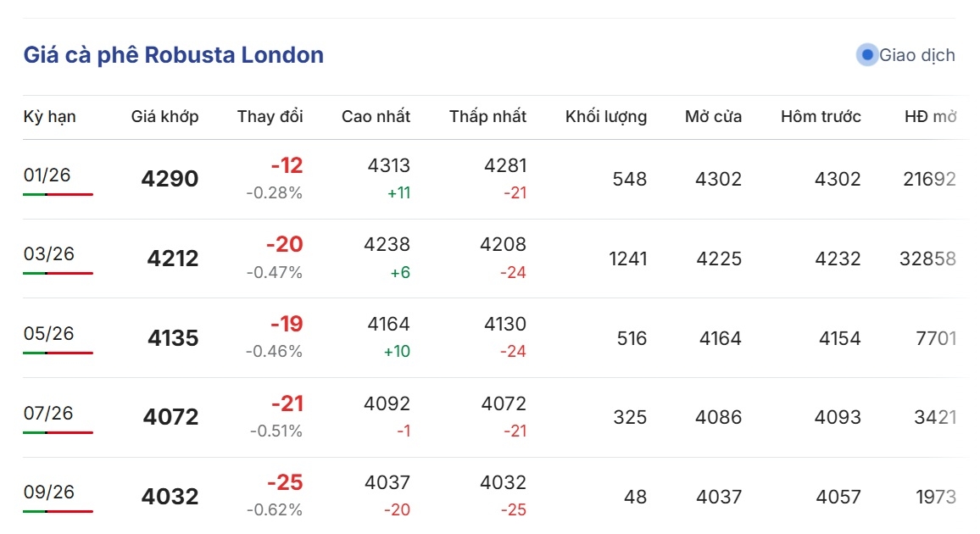
Task: Click the Mở cửa column header
Action: [713, 117]
